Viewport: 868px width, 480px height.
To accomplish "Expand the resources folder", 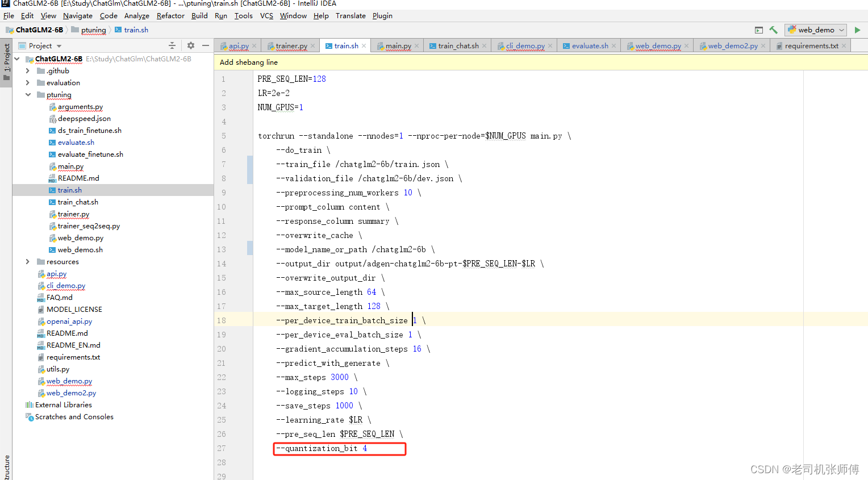I will [27, 262].
